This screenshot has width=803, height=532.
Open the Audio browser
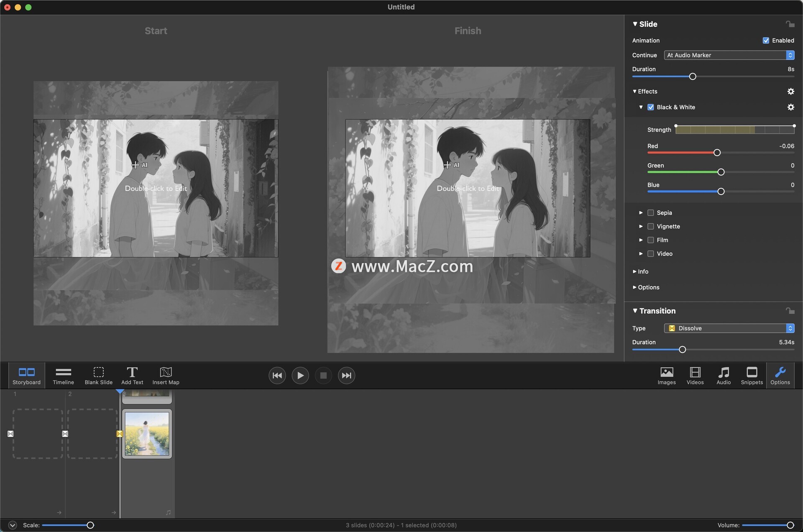pos(724,376)
